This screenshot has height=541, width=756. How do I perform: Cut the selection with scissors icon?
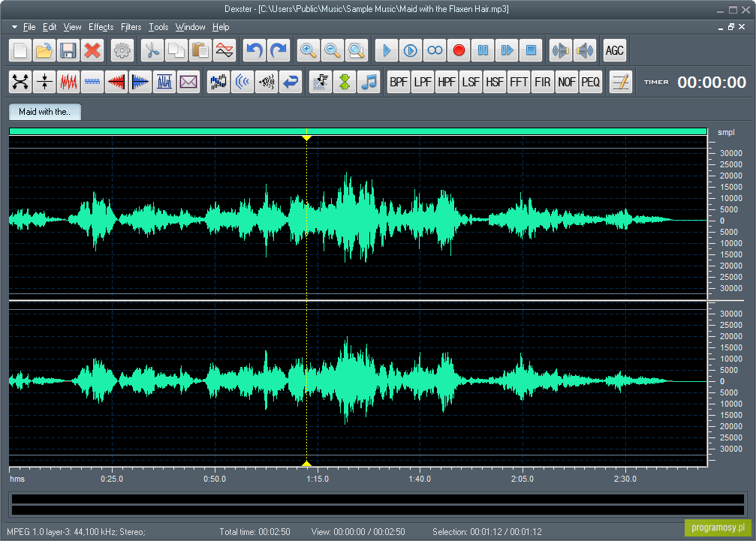click(152, 50)
